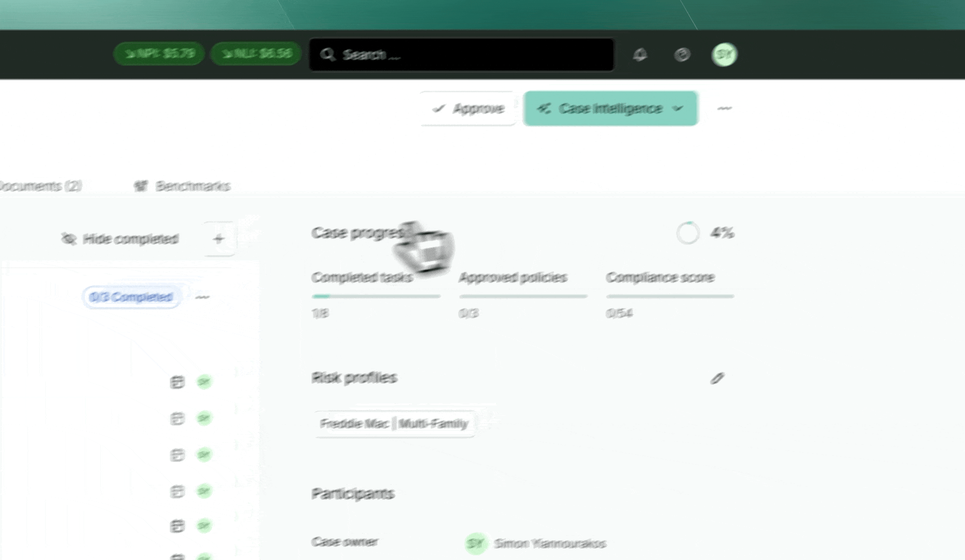Click the assignee avatar in second task row
965x560 pixels.
(x=204, y=418)
